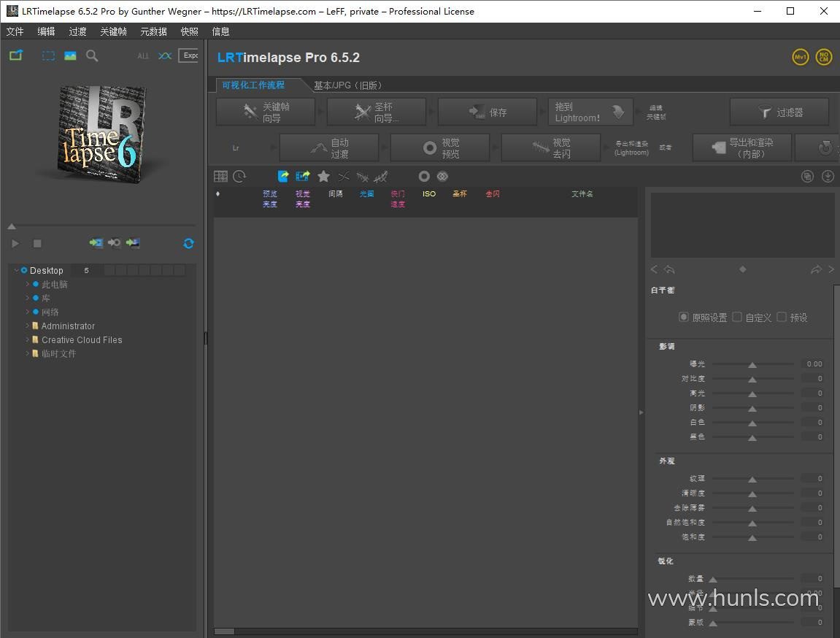
Task: Click the ISO column header
Action: click(429, 194)
